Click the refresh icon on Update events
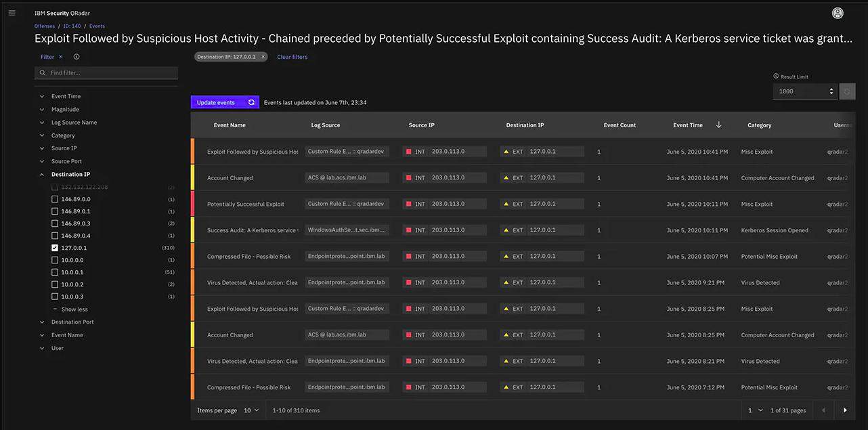The image size is (868, 430). coord(251,102)
